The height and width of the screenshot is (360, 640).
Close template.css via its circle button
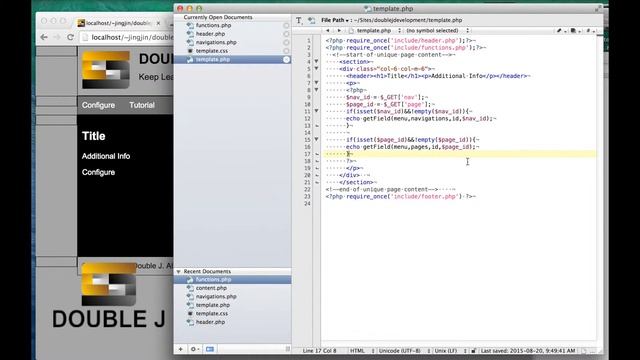pos(286,51)
